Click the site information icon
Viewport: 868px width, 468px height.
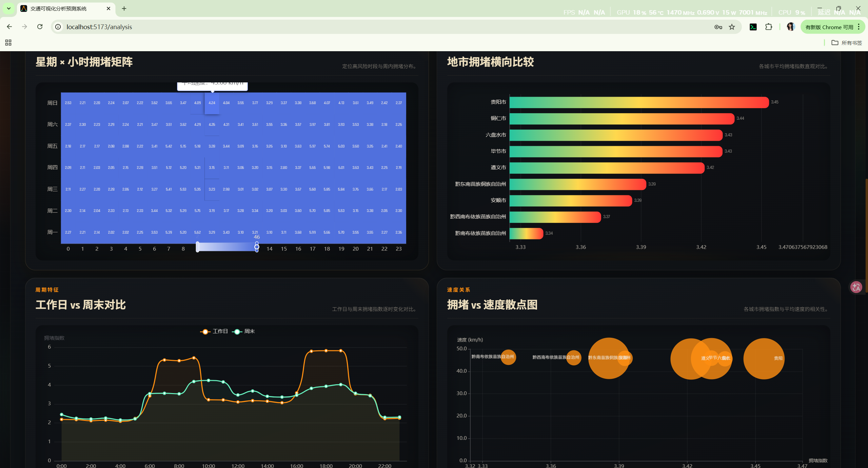click(x=58, y=27)
